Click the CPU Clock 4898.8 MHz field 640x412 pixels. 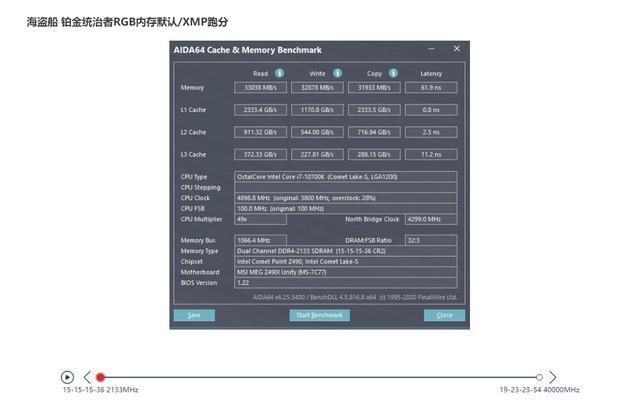coord(346,198)
